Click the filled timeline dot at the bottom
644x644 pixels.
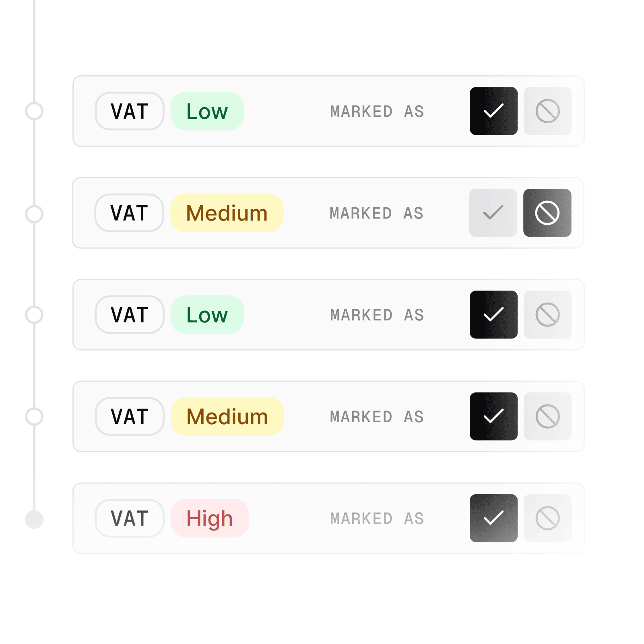coord(35,518)
